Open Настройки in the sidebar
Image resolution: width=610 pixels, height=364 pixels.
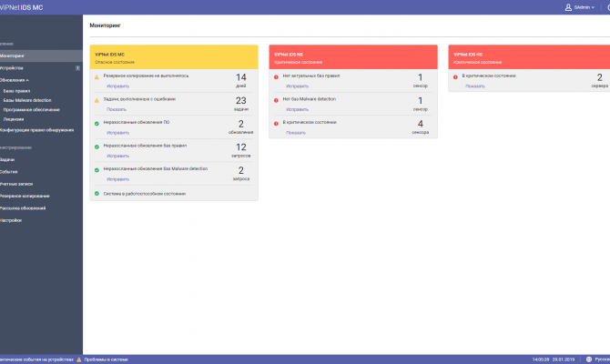click(11, 220)
